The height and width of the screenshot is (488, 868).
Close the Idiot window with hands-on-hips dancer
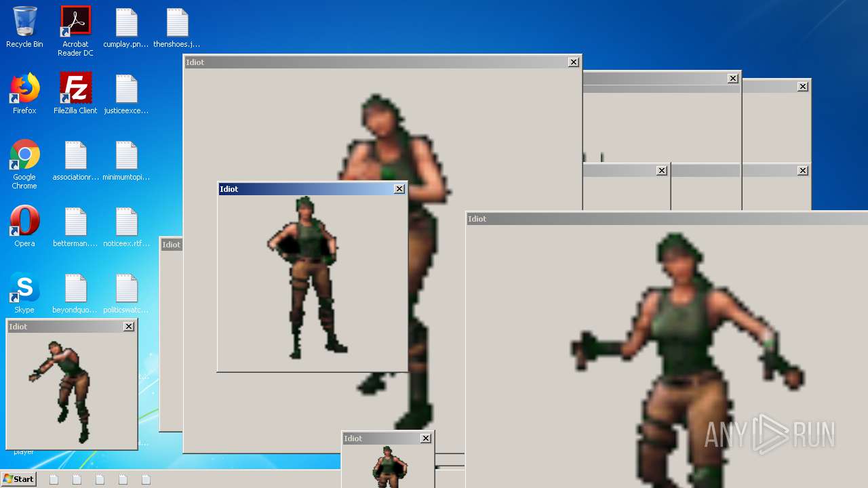(x=399, y=189)
